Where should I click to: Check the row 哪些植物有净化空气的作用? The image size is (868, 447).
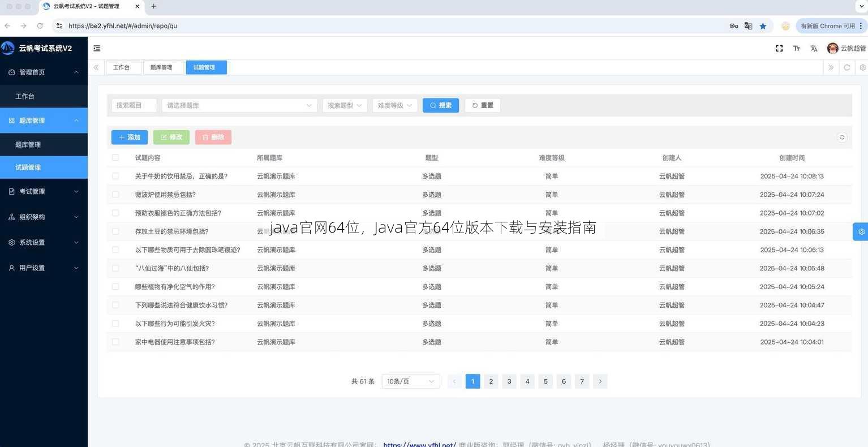point(115,286)
